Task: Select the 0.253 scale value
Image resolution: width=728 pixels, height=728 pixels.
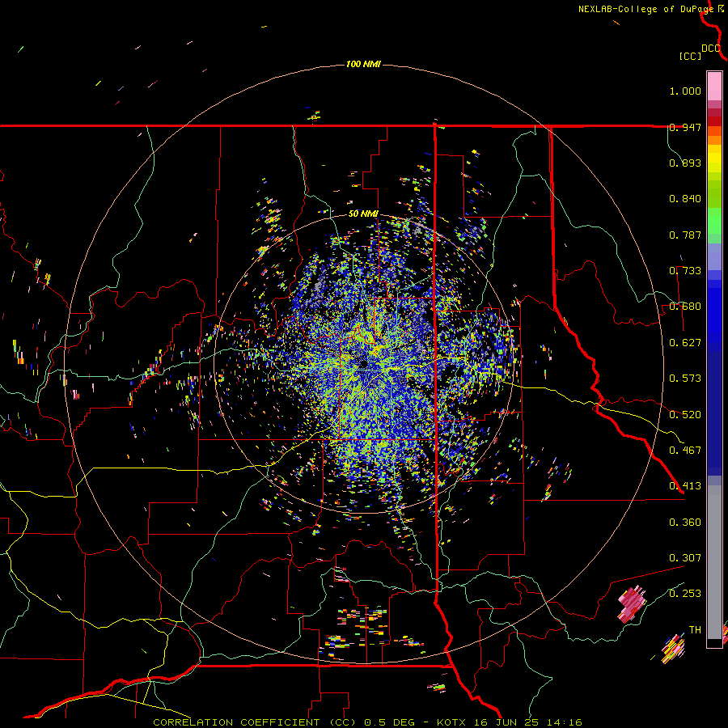Action: click(685, 594)
